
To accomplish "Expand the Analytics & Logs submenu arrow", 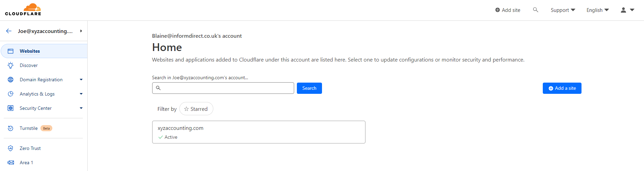I will [x=81, y=94].
